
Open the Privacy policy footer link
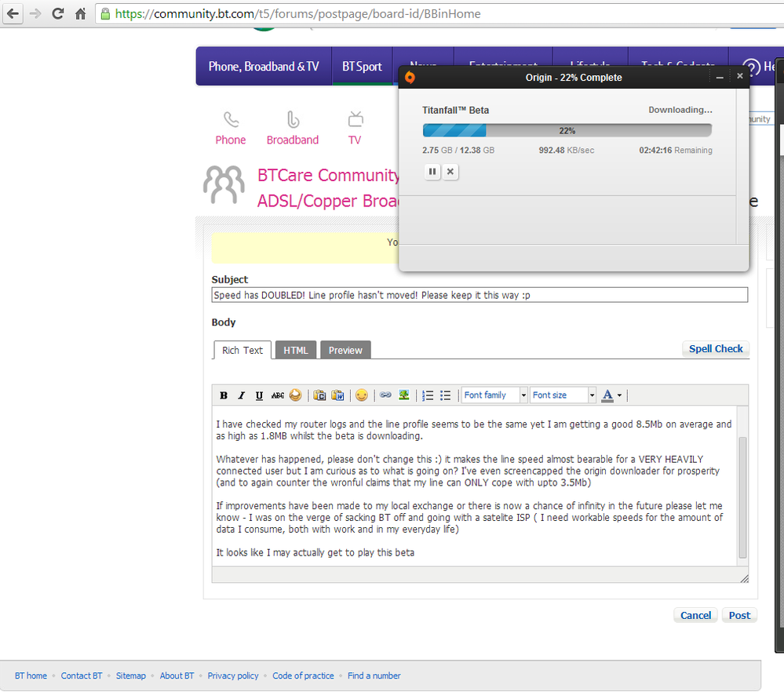(x=233, y=675)
